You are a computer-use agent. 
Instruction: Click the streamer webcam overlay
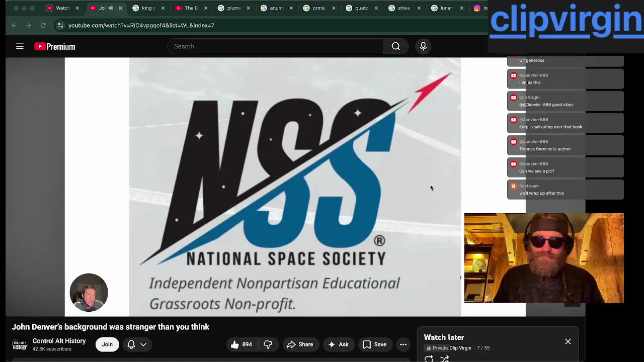pyautogui.click(x=544, y=258)
